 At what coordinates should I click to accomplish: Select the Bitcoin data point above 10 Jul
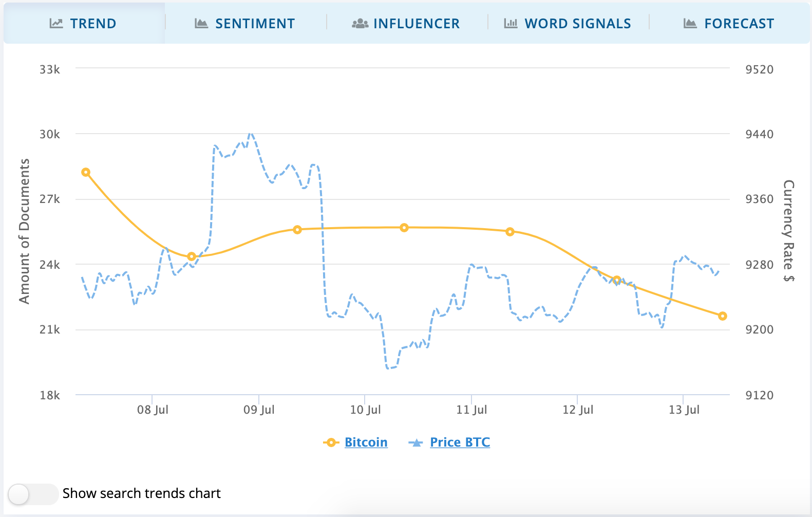click(x=405, y=227)
